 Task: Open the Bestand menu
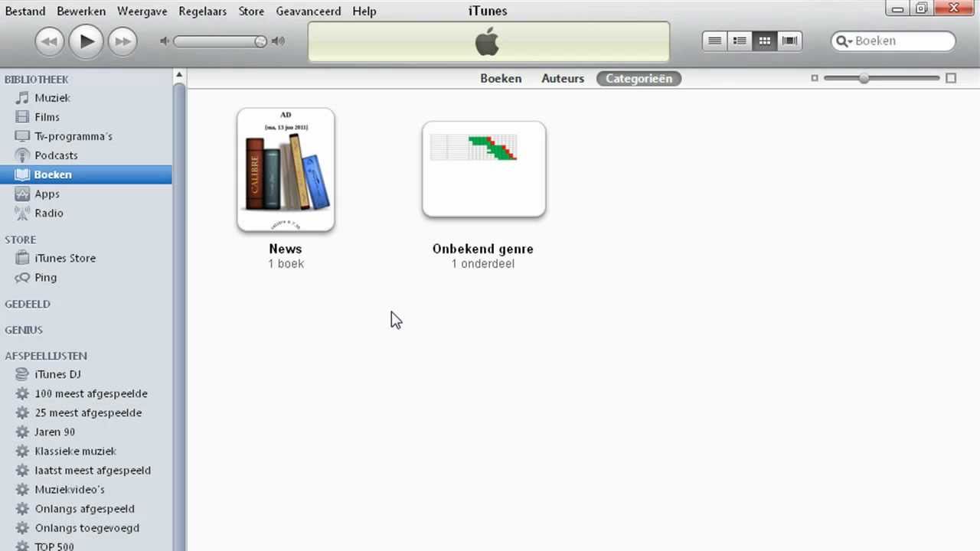coord(25,11)
